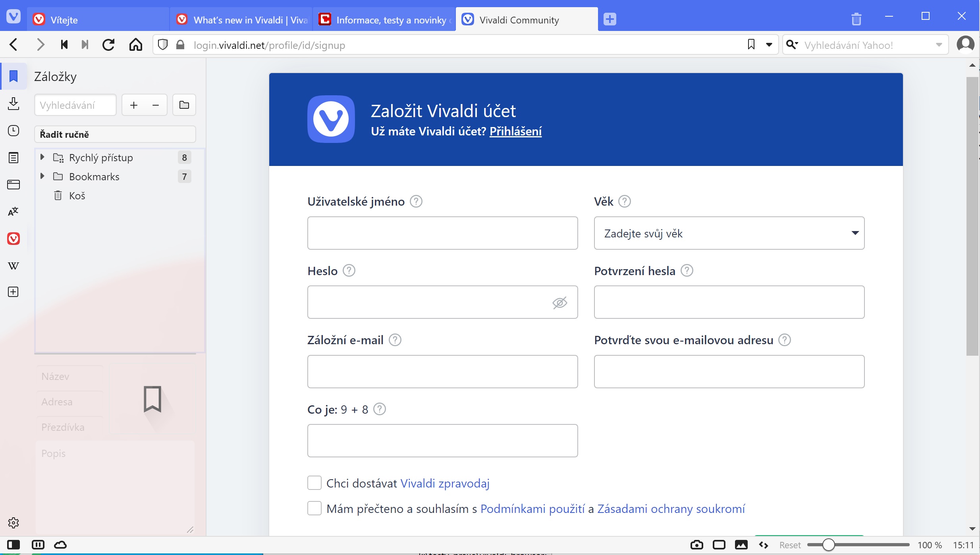Open the address bar bookmark dropdown arrow
The height and width of the screenshot is (555, 980).
[x=769, y=44]
